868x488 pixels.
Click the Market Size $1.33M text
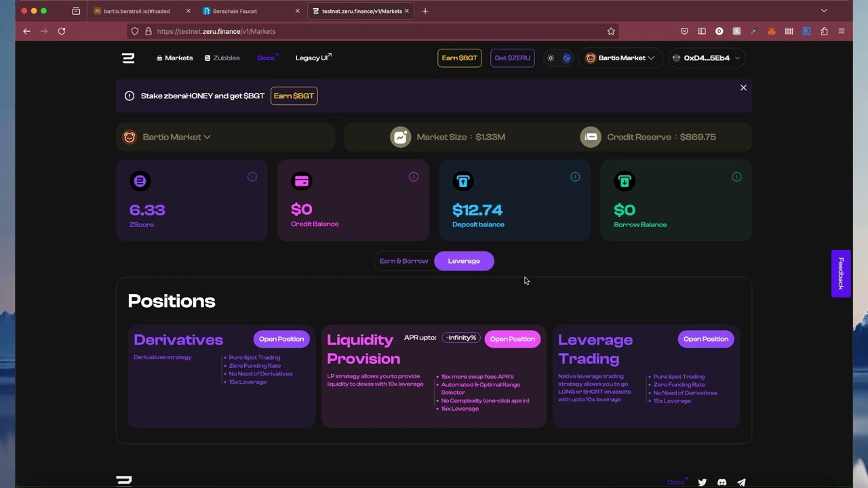pos(461,137)
